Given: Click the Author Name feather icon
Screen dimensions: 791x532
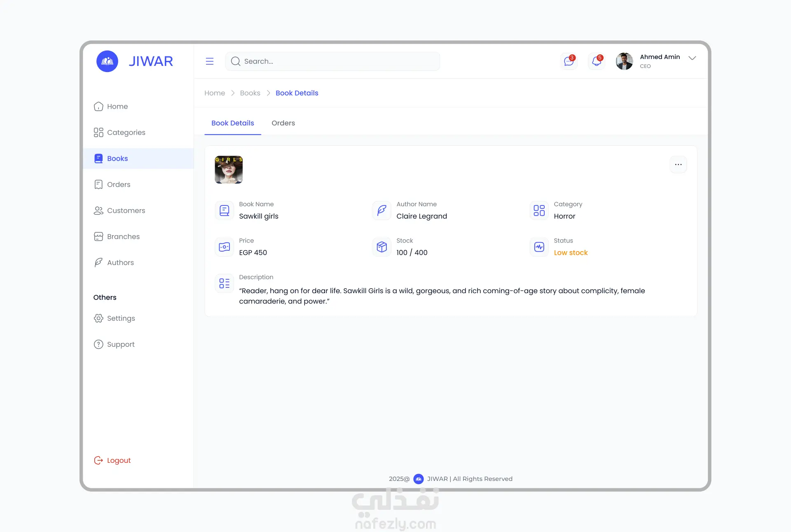Looking at the screenshot, I should click(381, 210).
